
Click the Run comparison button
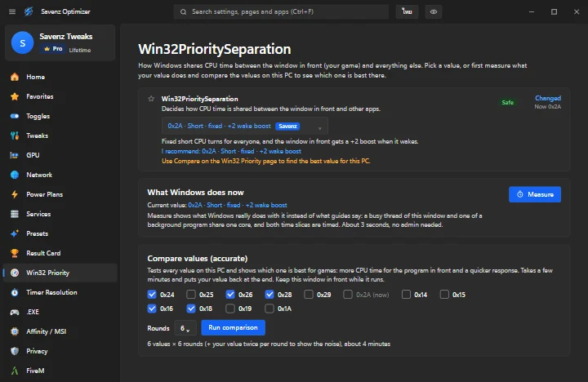click(x=233, y=327)
